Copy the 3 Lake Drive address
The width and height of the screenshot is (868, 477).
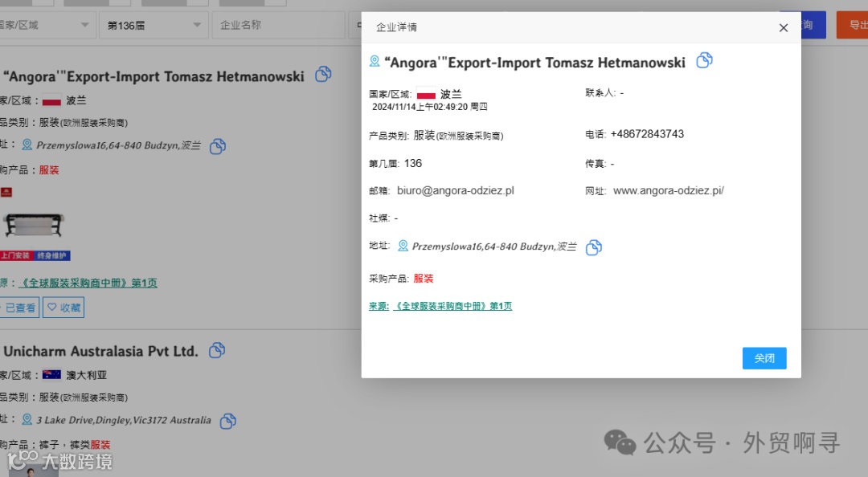228,421
